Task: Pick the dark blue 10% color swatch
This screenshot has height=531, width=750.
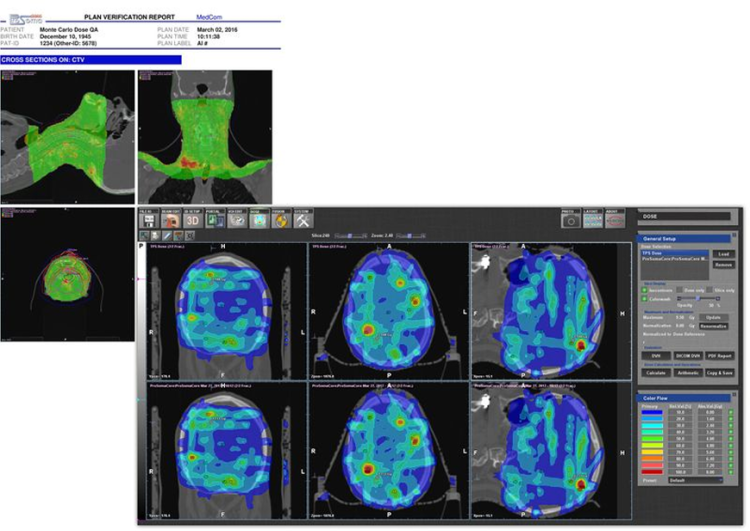Action: (652, 412)
